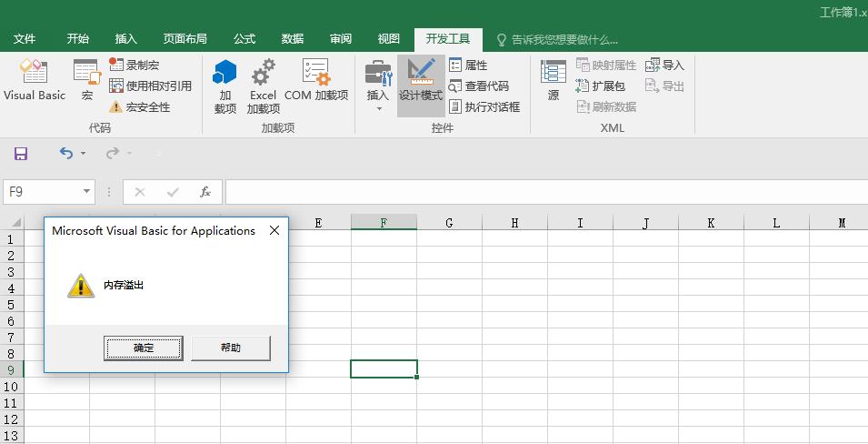Save workbook with quick access icon
The height and width of the screenshot is (444, 868).
(x=21, y=154)
